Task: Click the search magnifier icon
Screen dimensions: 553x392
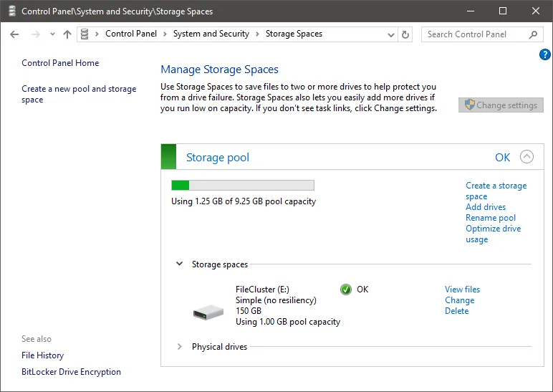Action: coord(533,34)
